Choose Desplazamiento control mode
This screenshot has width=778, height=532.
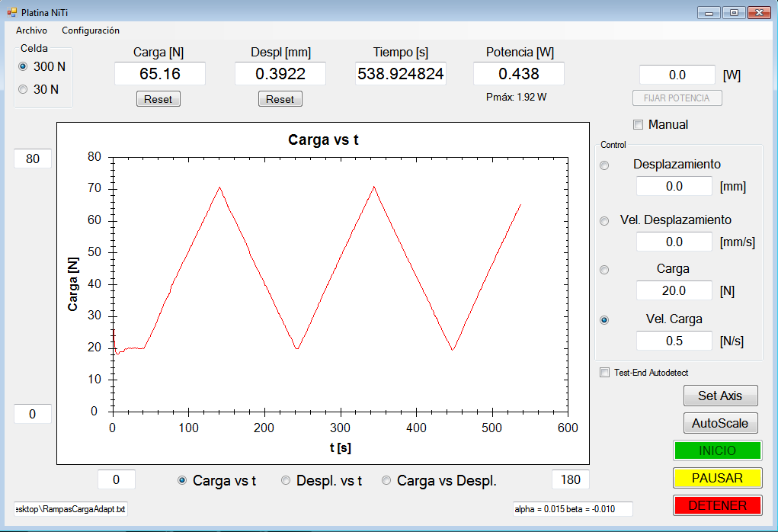[x=605, y=165]
